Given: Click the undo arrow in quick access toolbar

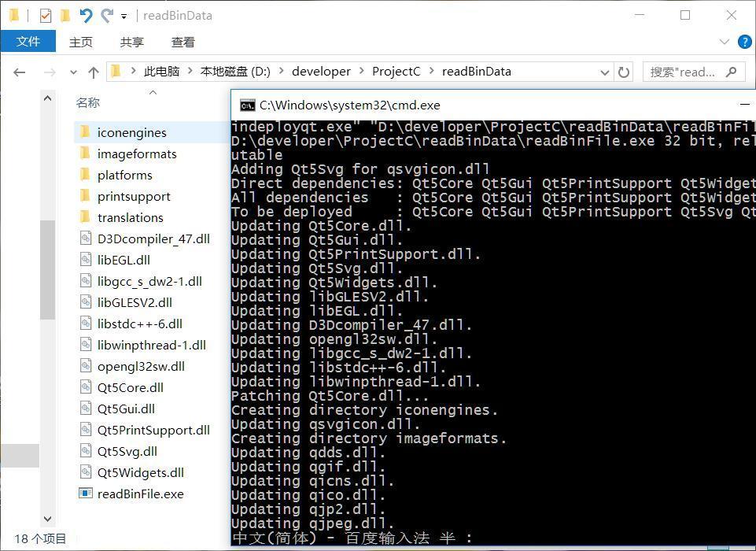Looking at the screenshot, I should (x=86, y=16).
